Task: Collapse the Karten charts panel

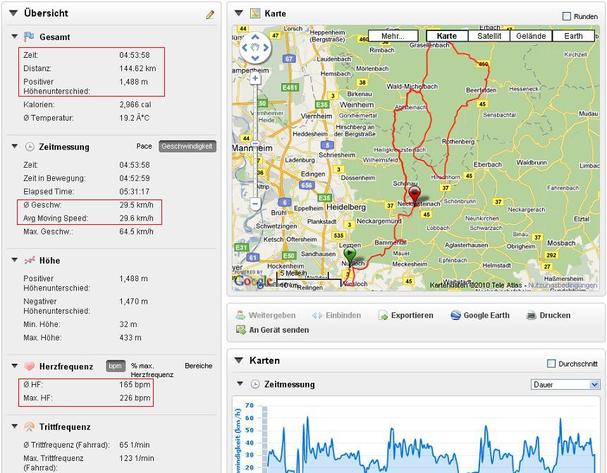Action: pyautogui.click(x=239, y=360)
